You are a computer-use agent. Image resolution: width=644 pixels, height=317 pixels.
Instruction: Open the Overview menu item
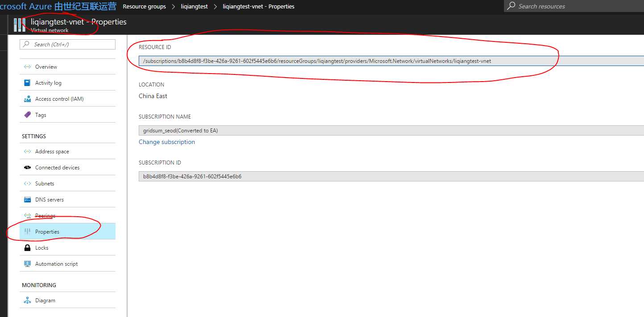[x=67, y=66]
